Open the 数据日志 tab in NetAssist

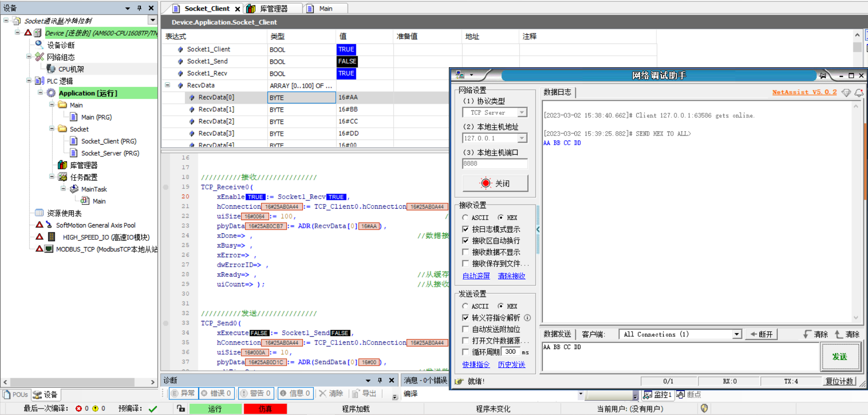point(557,92)
